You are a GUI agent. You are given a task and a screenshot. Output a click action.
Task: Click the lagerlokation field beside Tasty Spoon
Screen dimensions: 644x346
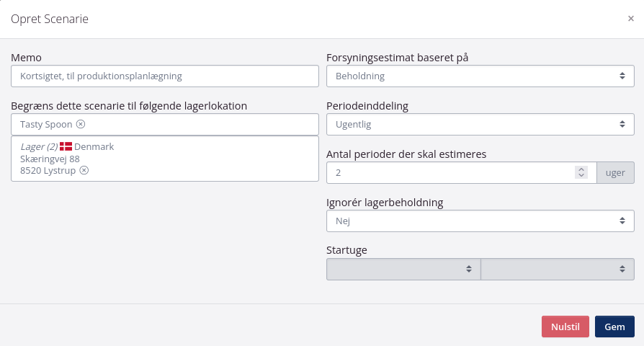(202, 124)
